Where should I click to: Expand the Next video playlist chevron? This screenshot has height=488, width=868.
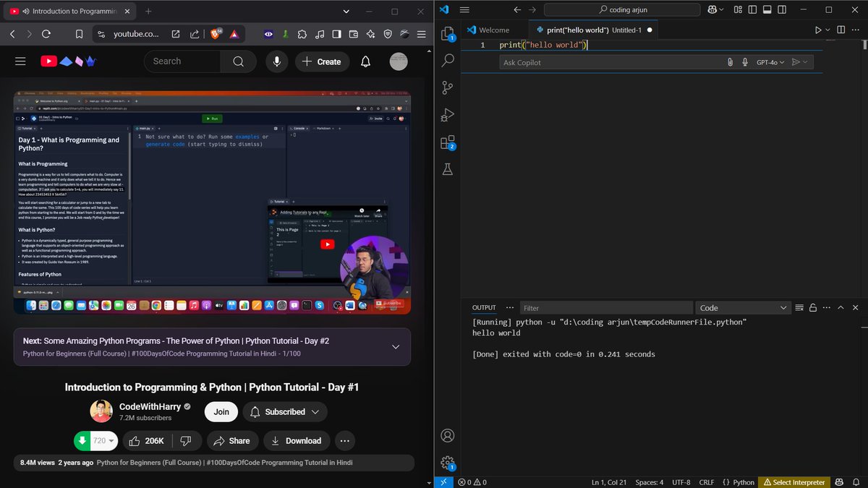[x=396, y=347]
